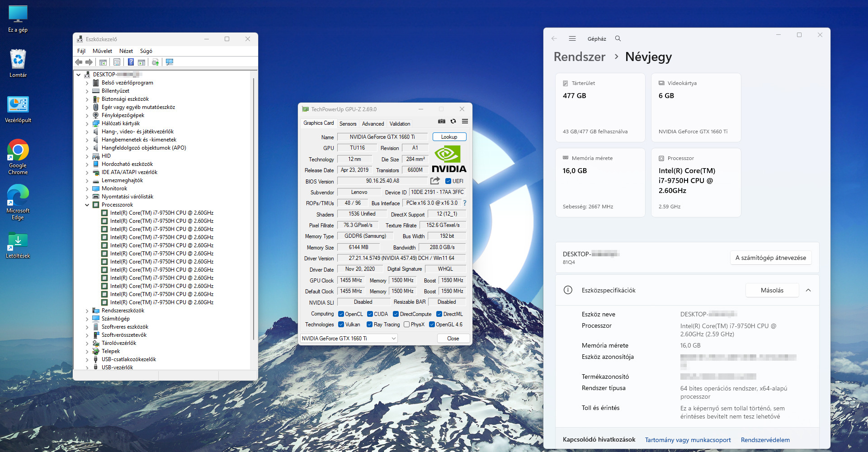Click the forward arrow in Eszközkezelő toolbar
868x452 pixels.
click(x=89, y=62)
